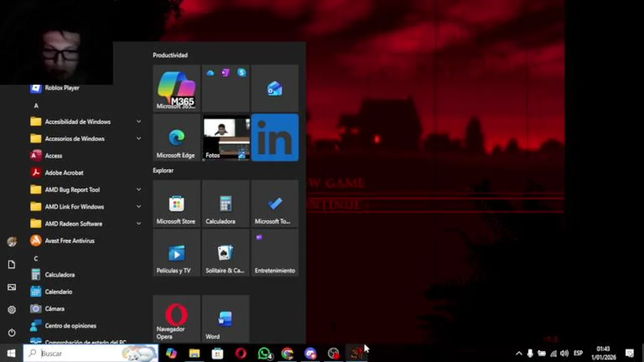Screen dimensions: 644x362
Task: Open the Entretenimiento folder tile
Action: pyautogui.click(x=275, y=253)
